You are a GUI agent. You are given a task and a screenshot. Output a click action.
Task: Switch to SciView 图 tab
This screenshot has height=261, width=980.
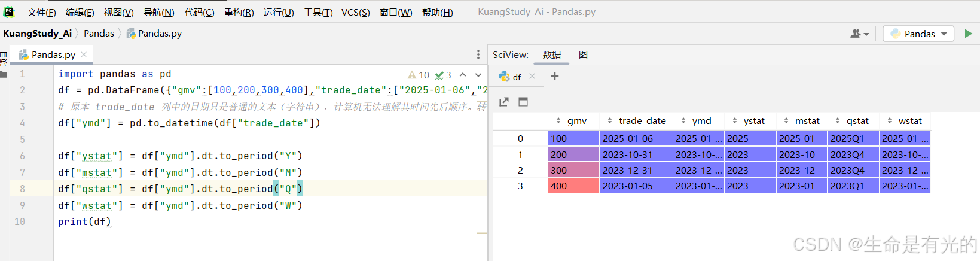tap(583, 54)
